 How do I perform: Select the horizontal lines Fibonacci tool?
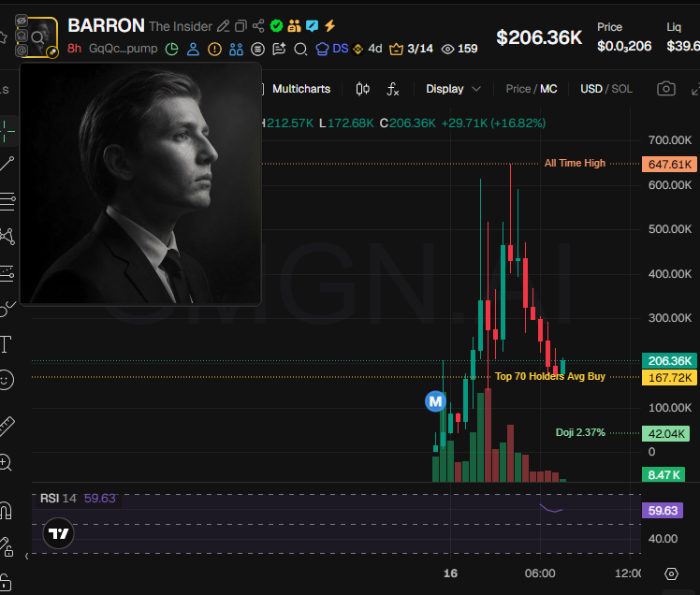[x=7, y=201]
